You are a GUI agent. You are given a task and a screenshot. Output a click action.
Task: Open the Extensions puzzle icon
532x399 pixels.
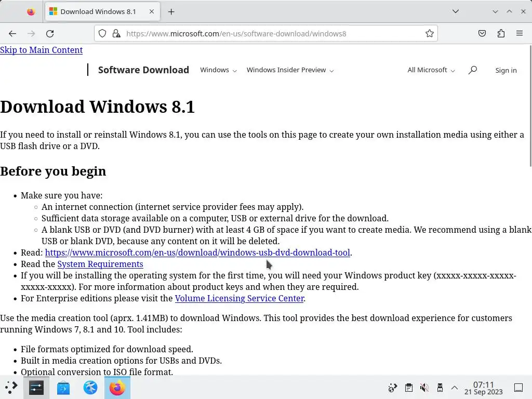pos(501,34)
